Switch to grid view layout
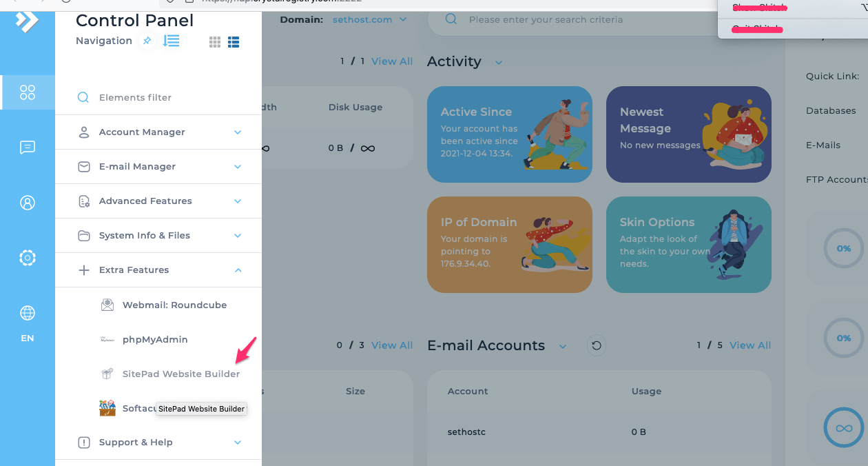This screenshot has height=466, width=868. click(x=214, y=42)
